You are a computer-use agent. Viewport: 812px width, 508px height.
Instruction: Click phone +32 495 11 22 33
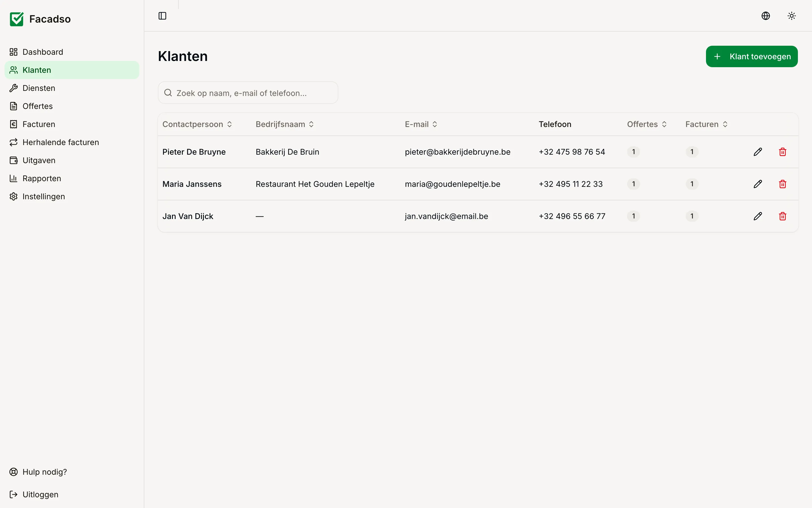pos(571,184)
